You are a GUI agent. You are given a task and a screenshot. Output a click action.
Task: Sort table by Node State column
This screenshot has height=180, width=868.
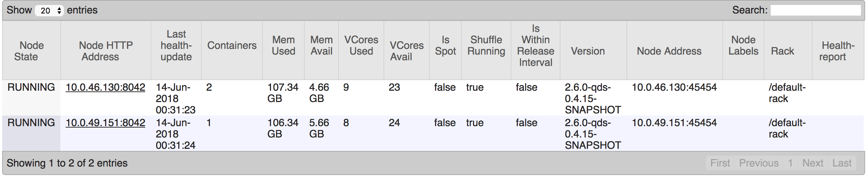(x=32, y=51)
